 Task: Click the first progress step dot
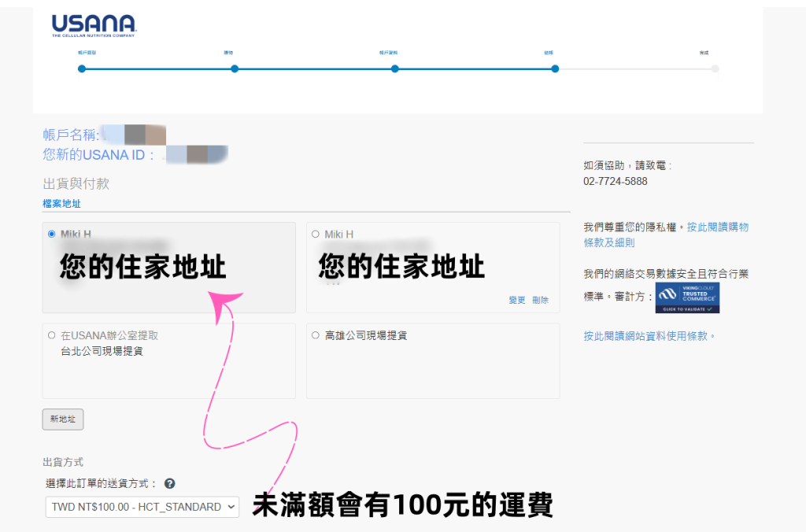coord(82,69)
